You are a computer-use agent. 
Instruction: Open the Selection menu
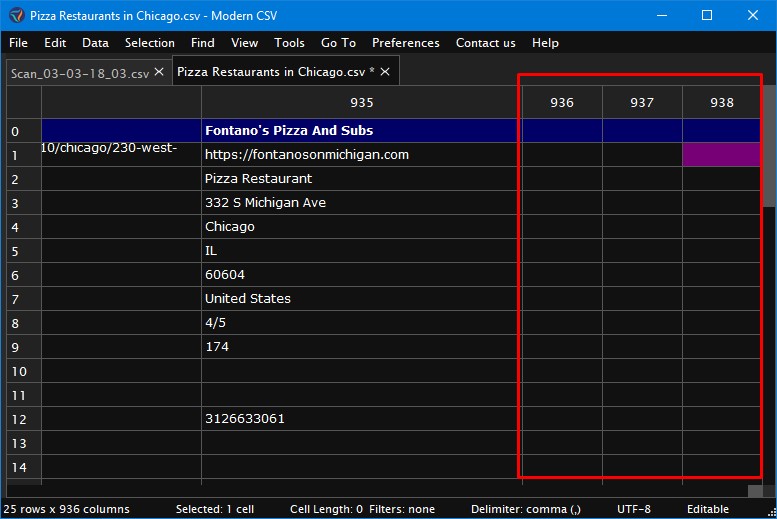pyautogui.click(x=150, y=43)
